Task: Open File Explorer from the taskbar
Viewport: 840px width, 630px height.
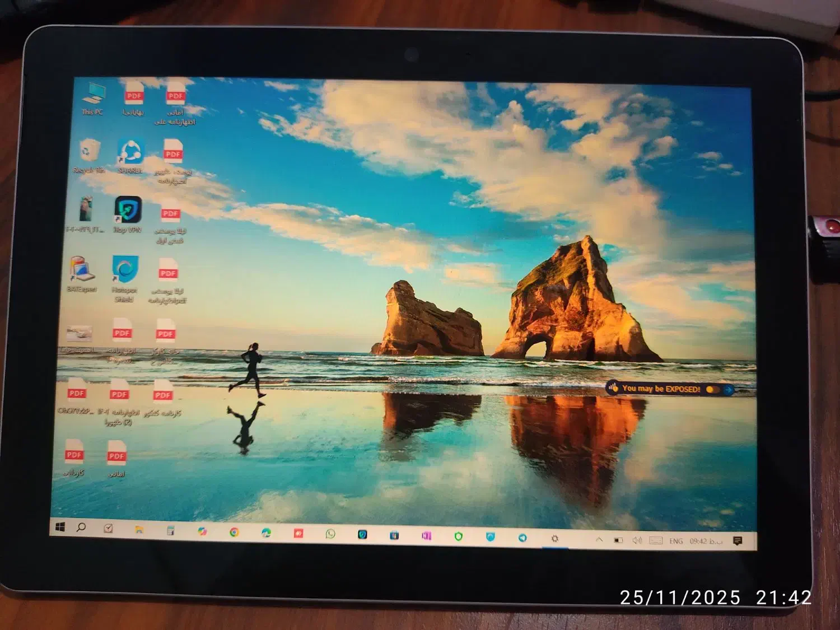Action: tap(139, 530)
